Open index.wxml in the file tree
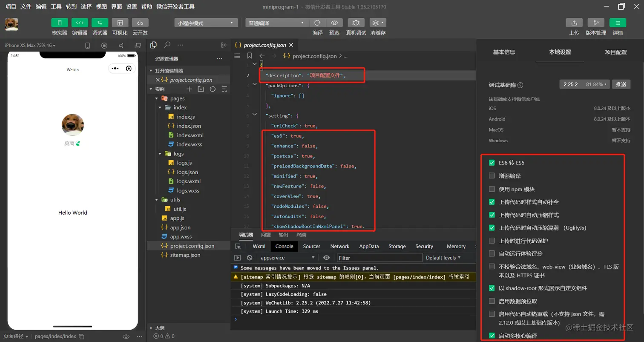The width and height of the screenshot is (644, 342). 190,135
